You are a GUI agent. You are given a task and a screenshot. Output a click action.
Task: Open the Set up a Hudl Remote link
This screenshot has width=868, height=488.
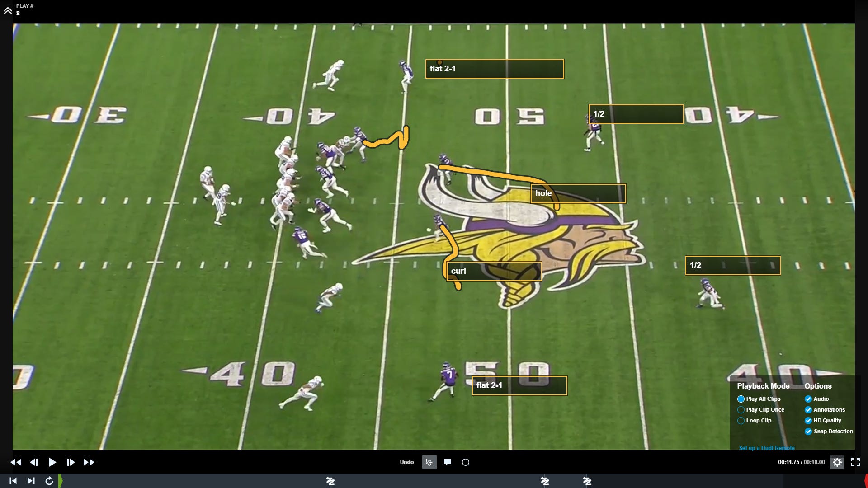point(767,448)
